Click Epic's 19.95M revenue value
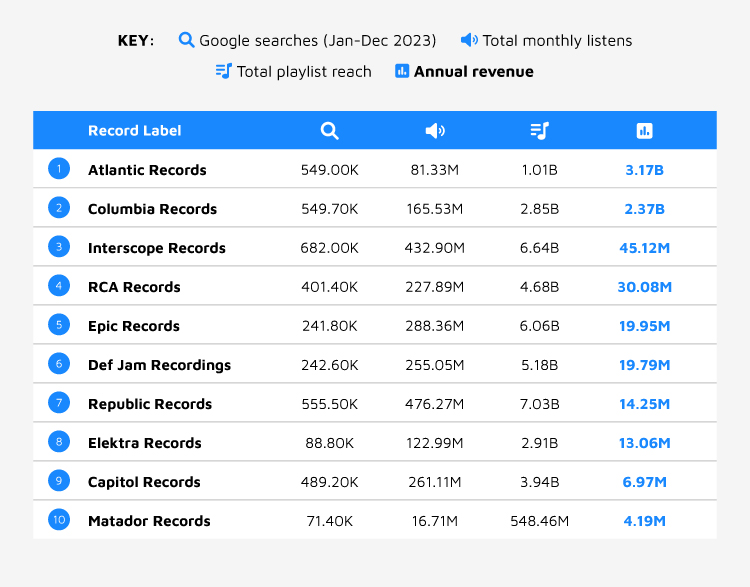 [x=644, y=326]
